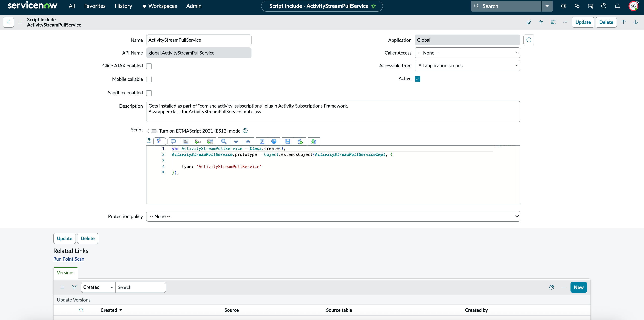Image resolution: width=644 pixels, height=320 pixels.
Task: Go to next record with down arrow
Action: (635, 22)
